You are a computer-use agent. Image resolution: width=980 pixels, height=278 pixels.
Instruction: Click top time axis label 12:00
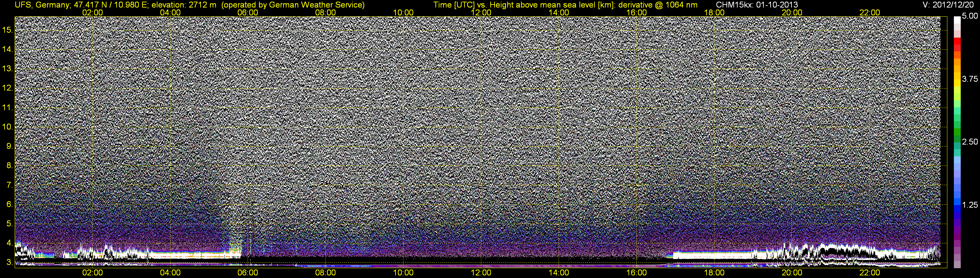481,12
